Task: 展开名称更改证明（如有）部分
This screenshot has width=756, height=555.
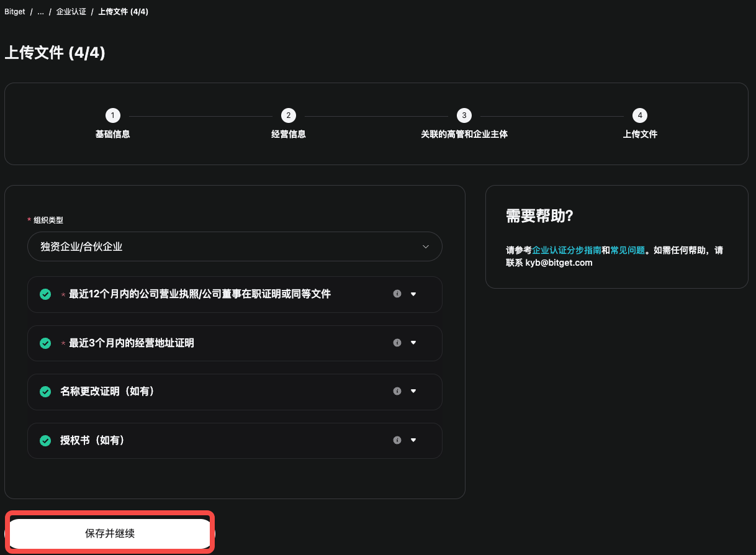Action: (x=413, y=391)
